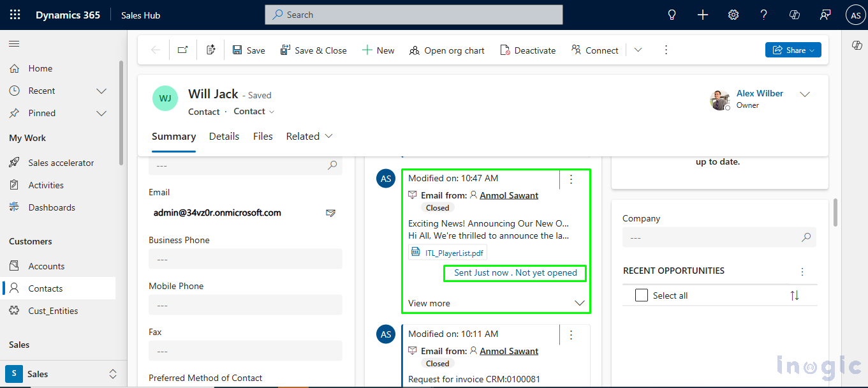
Task: Click the Business Phone field
Action: pyautogui.click(x=246, y=259)
